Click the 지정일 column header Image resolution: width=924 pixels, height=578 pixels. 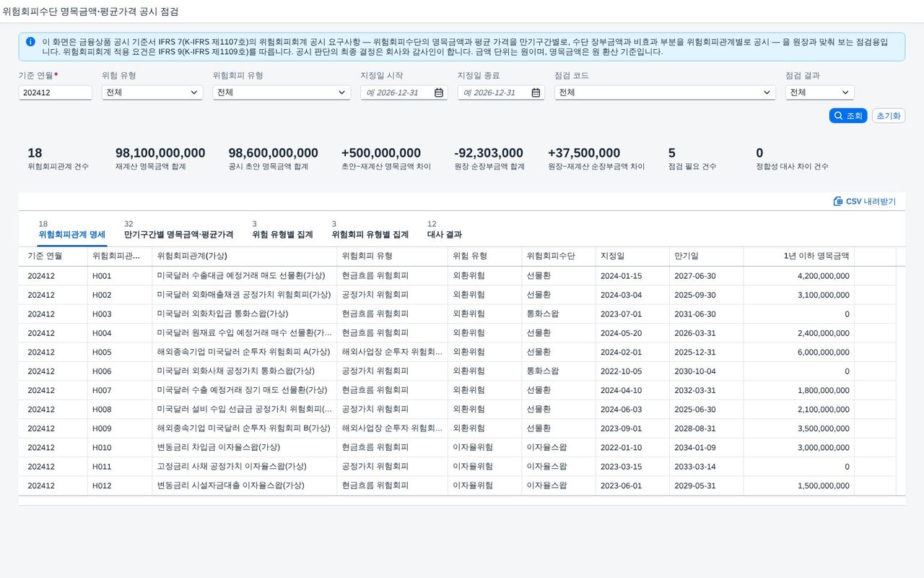[x=632, y=256]
